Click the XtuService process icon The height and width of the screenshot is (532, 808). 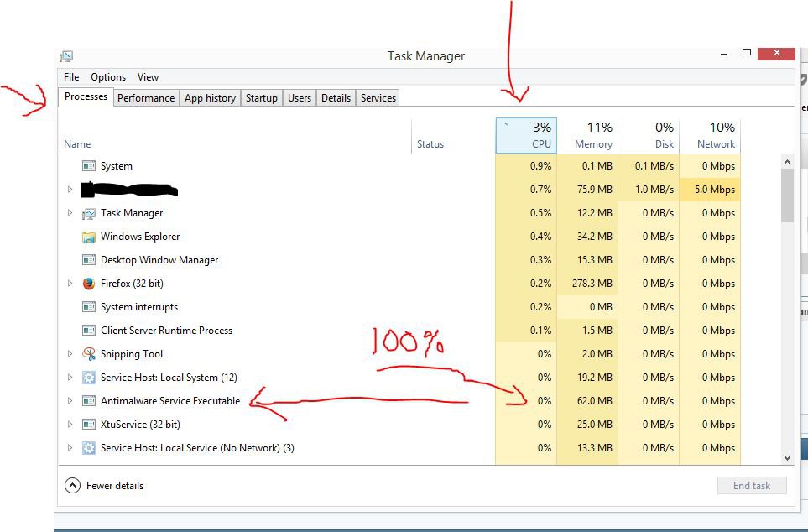[89, 425]
